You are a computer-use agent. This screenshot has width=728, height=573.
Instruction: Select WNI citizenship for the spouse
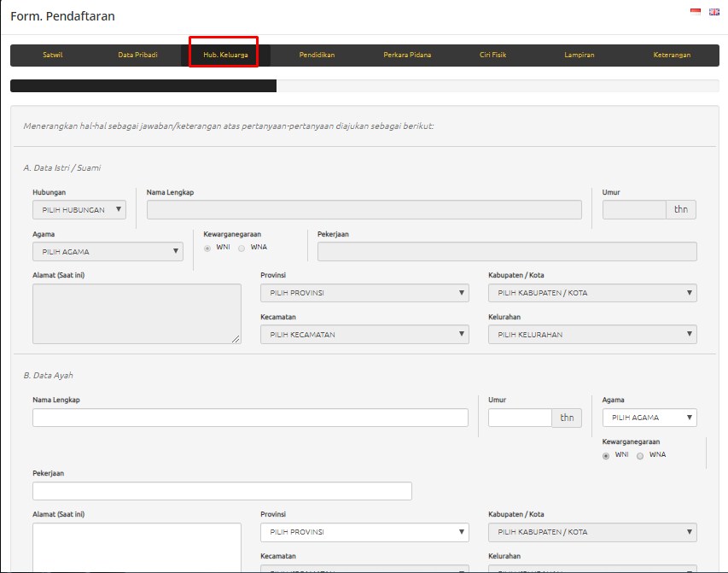(207, 247)
